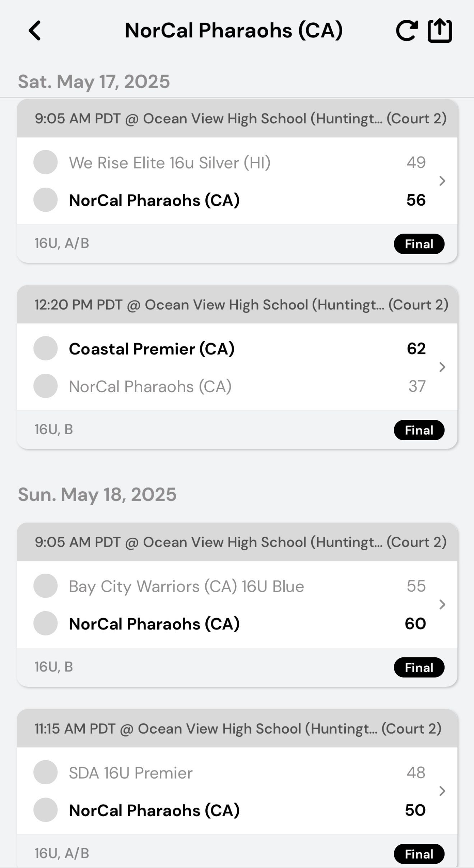
Task: Open Coastal Premier (CA) team name
Action: 152,349
